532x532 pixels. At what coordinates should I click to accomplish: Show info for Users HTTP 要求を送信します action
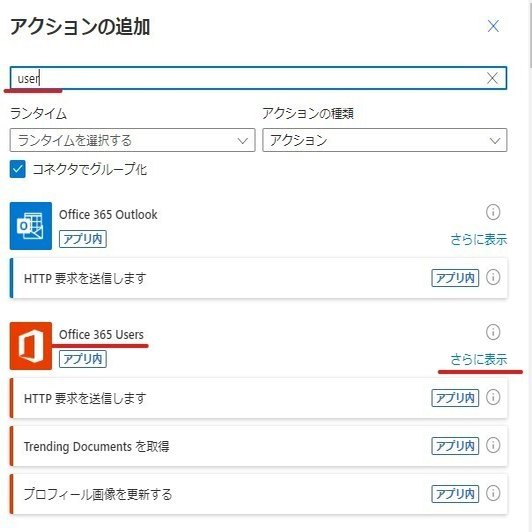pyautogui.click(x=493, y=397)
